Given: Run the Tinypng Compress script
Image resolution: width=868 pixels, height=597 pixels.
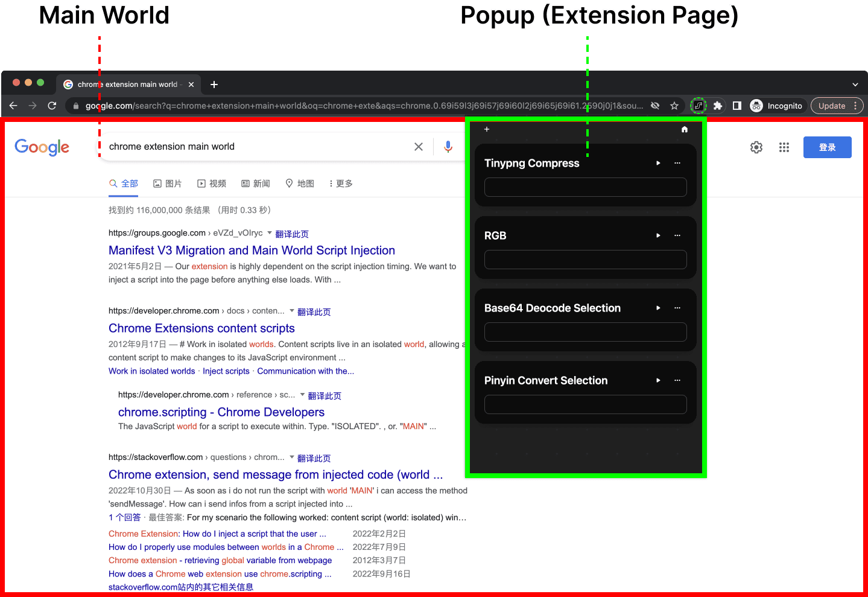Looking at the screenshot, I should pos(658,163).
